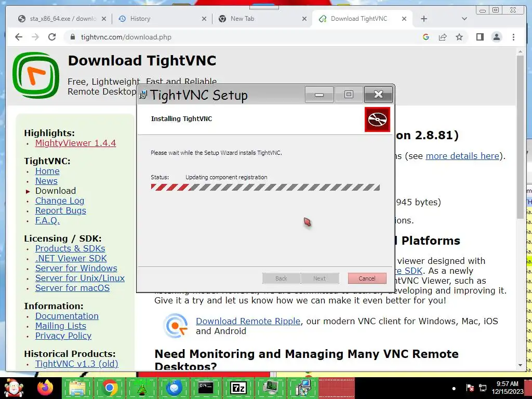Image resolution: width=532 pixels, height=399 pixels.
Task: Open 7-Zip from the taskbar
Action: click(x=238, y=388)
